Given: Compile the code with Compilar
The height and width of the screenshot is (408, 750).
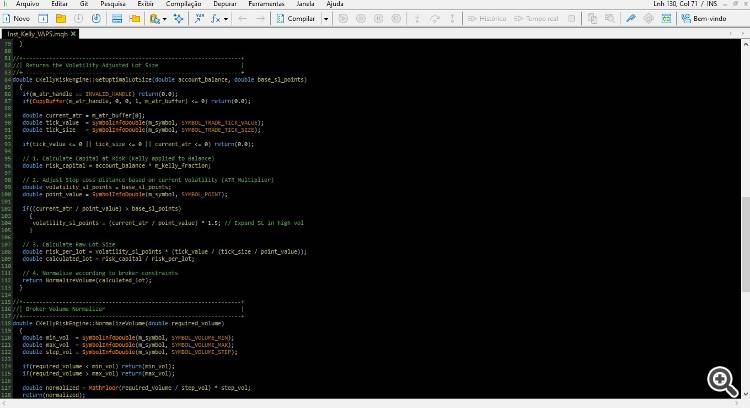Looking at the screenshot, I should click(x=296, y=19).
